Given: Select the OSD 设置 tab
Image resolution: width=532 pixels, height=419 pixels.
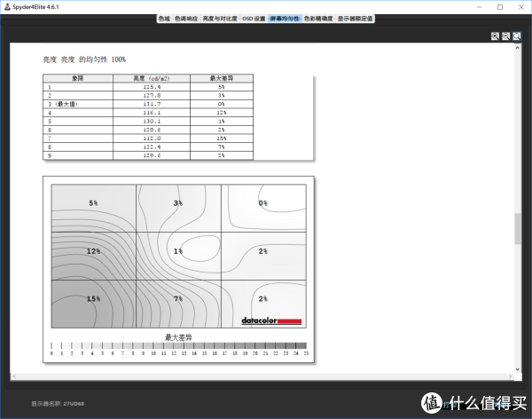Looking at the screenshot, I should [x=254, y=19].
